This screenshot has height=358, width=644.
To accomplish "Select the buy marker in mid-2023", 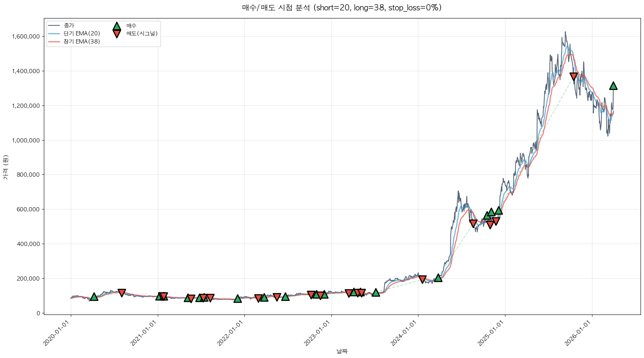I will [376, 293].
